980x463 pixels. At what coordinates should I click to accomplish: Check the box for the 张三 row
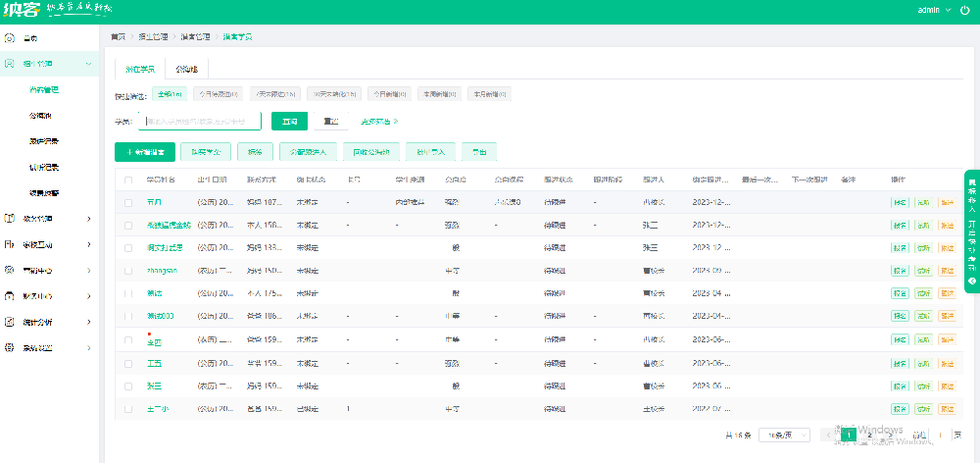pos(128,386)
